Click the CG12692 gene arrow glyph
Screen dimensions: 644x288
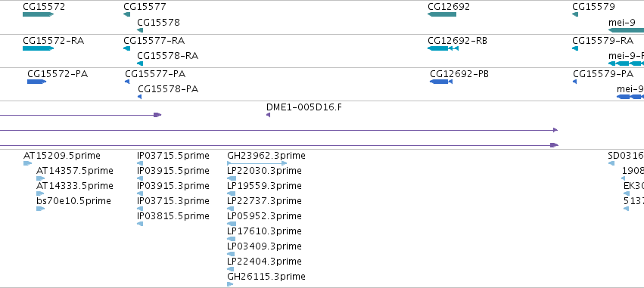coord(442,14)
